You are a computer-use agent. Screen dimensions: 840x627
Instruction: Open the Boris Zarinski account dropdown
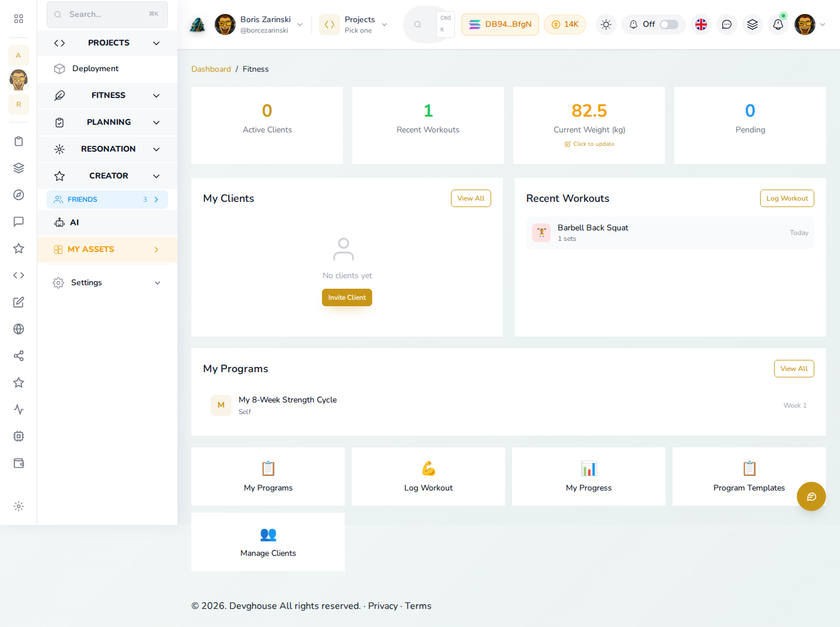260,24
